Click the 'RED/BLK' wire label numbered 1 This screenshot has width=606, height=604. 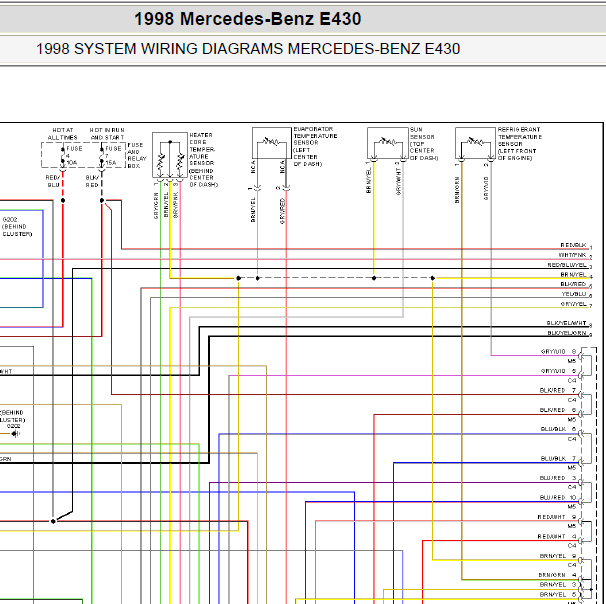coord(574,245)
